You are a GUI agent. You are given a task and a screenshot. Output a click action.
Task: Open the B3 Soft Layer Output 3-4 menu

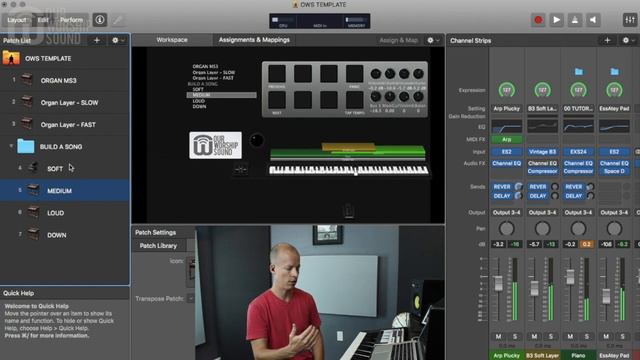[542, 213]
